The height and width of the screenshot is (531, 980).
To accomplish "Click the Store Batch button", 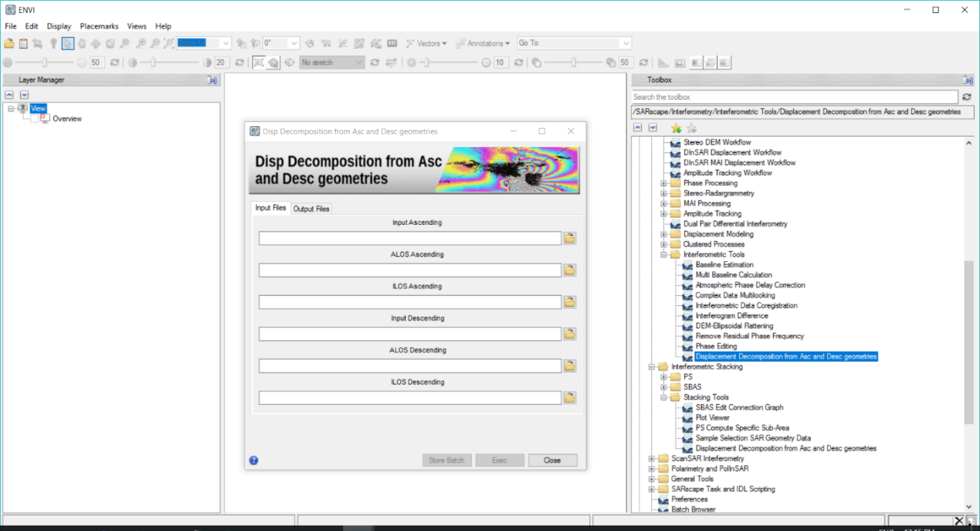I will pyautogui.click(x=446, y=460).
